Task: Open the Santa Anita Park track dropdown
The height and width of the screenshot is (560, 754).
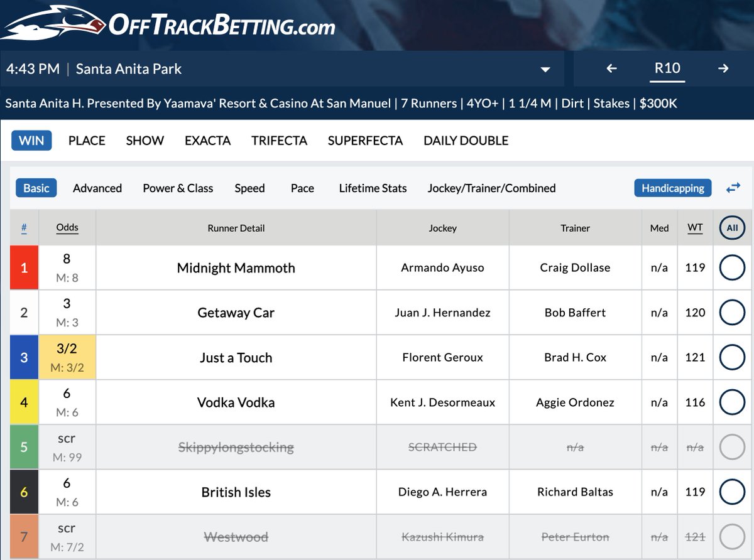Action: pos(545,68)
